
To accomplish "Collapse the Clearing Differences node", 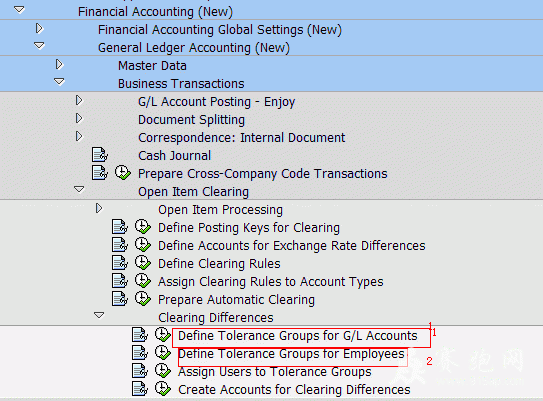I will [x=99, y=315].
